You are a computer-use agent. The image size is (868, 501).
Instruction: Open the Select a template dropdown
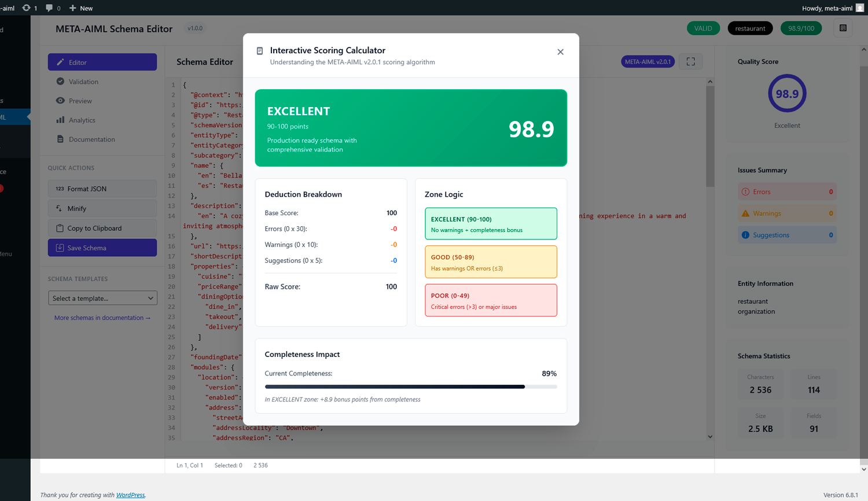pyautogui.click(x=102, y=298)
